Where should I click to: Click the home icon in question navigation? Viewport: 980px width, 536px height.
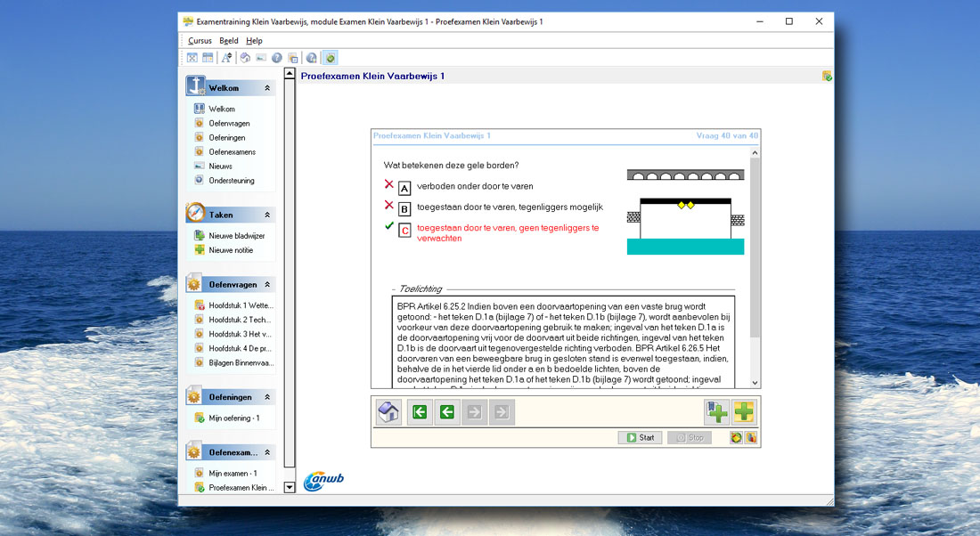point(388,412)
